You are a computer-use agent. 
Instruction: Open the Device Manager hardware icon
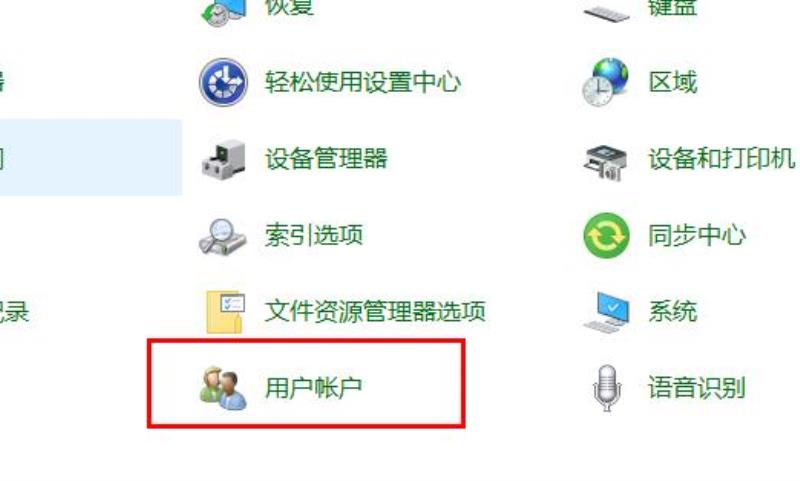223,159
